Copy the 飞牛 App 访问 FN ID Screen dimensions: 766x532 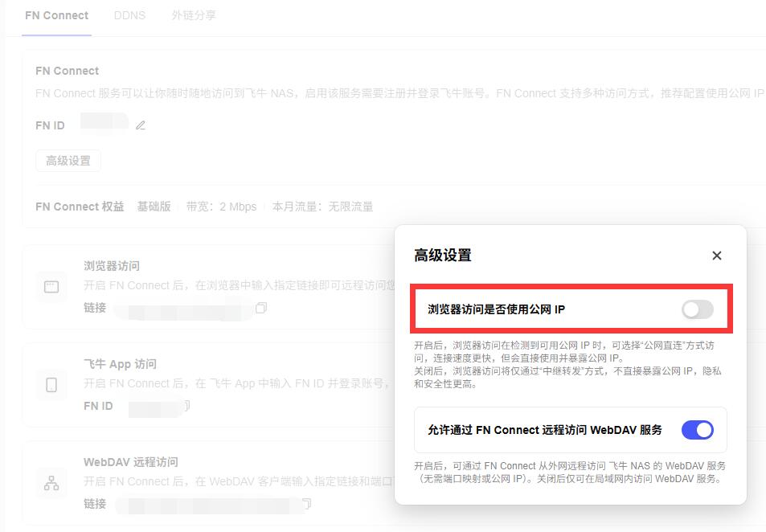tap(186, 406)
